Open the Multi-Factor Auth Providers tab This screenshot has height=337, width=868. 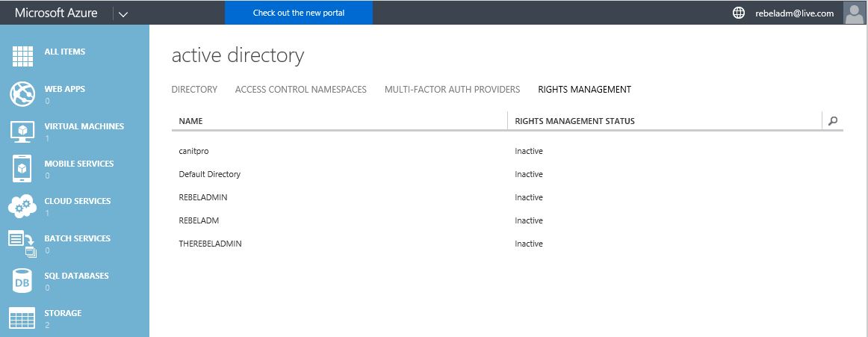point(452,89)
